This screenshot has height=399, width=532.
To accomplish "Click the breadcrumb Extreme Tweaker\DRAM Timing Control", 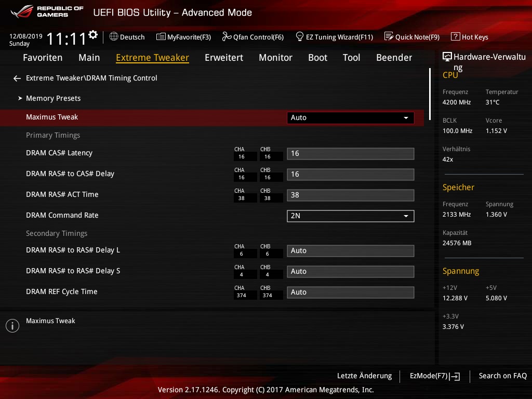I will pyautogui.click(x=91, y=78).
